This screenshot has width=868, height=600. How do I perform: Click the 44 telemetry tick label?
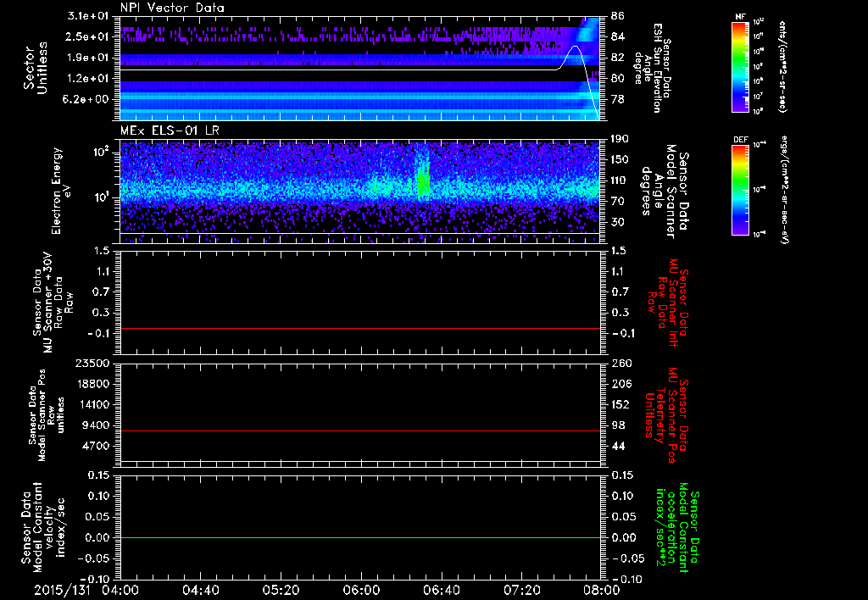pos(618,446)
